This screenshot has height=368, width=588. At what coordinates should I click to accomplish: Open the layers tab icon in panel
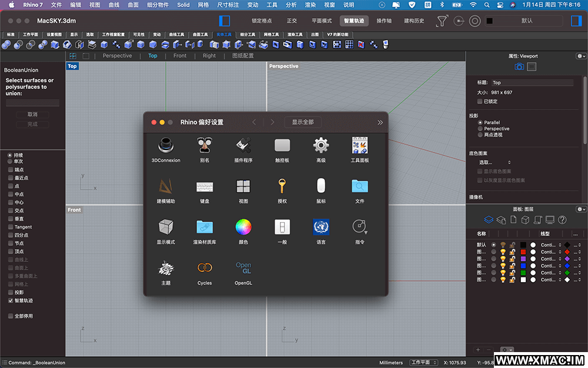click(x=488, y=220)
